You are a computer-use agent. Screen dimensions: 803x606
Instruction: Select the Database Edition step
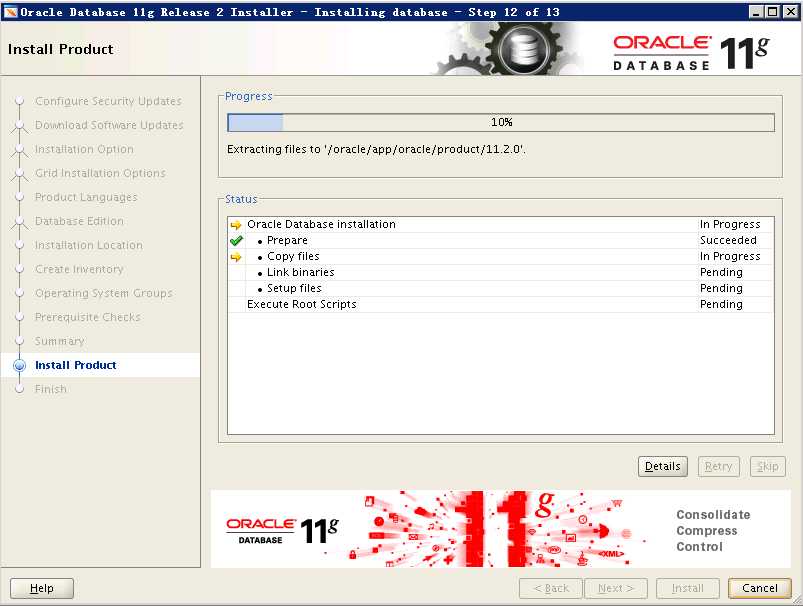79,221
